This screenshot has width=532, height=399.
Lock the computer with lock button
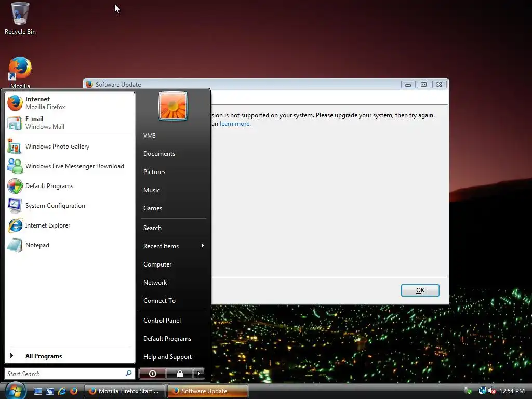(x=179, y=374)
